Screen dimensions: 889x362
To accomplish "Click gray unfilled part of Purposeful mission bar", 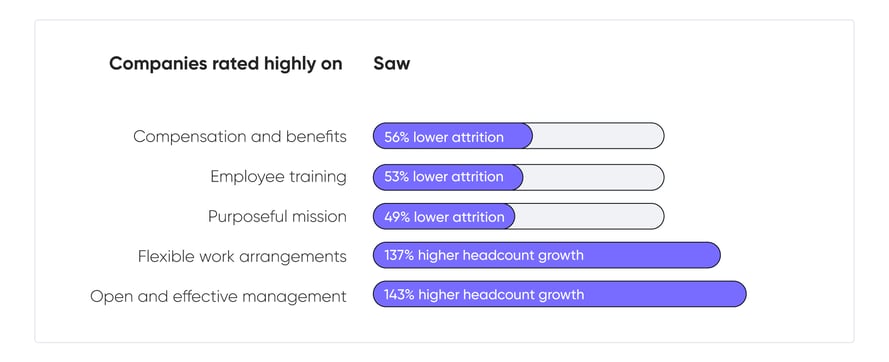I will [x=590, y=216].
